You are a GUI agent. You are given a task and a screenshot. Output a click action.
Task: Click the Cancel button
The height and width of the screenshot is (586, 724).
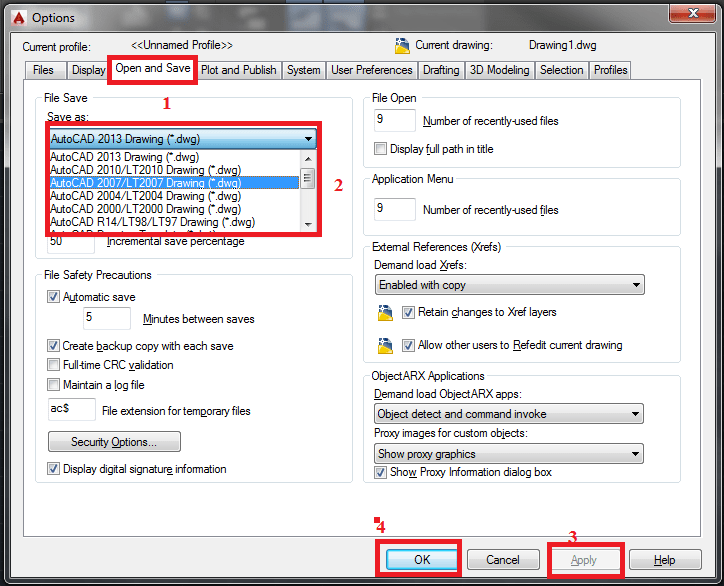503,560
